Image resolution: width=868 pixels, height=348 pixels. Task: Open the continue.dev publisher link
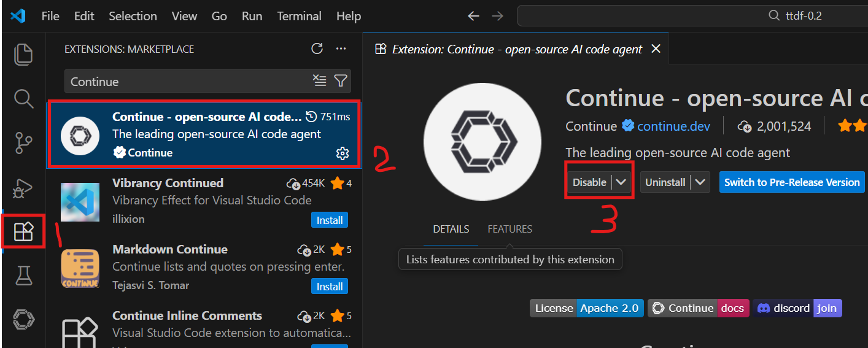[x=673, y=126]
